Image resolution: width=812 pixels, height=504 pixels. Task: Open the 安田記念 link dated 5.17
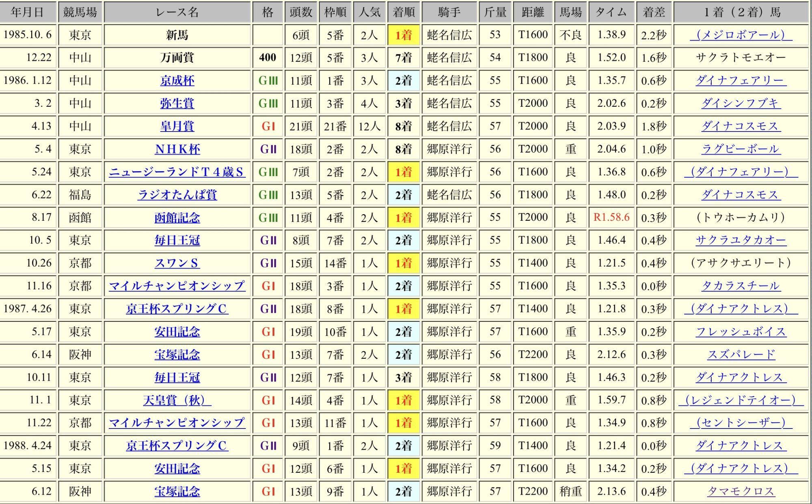point(177,332)
